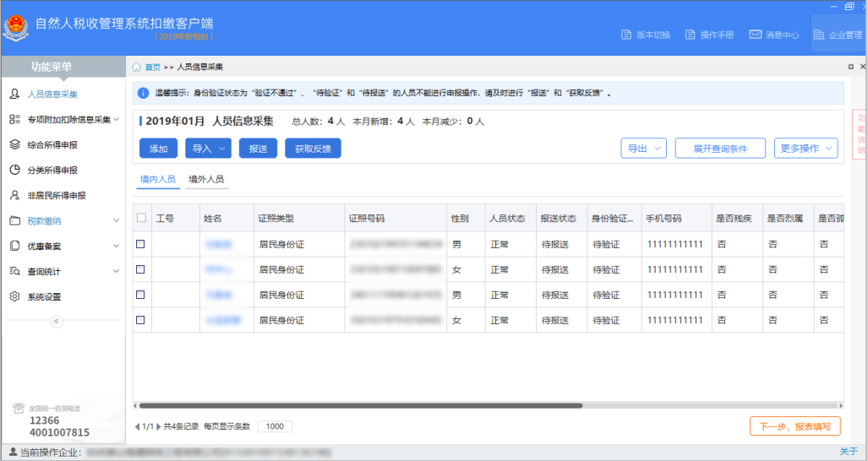Screen dimensions: 868x461
Task: Click the current-enterprise user icon in status bar
Action: [x=13, y=453]
